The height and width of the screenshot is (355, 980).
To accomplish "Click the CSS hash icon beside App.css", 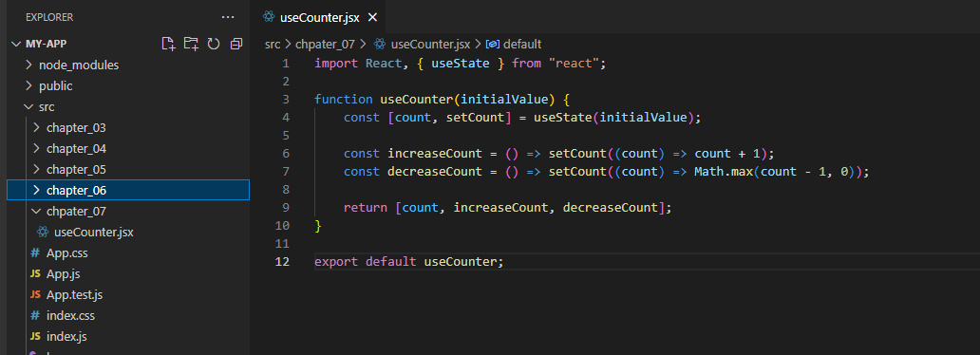I will (x=35, y=253).
